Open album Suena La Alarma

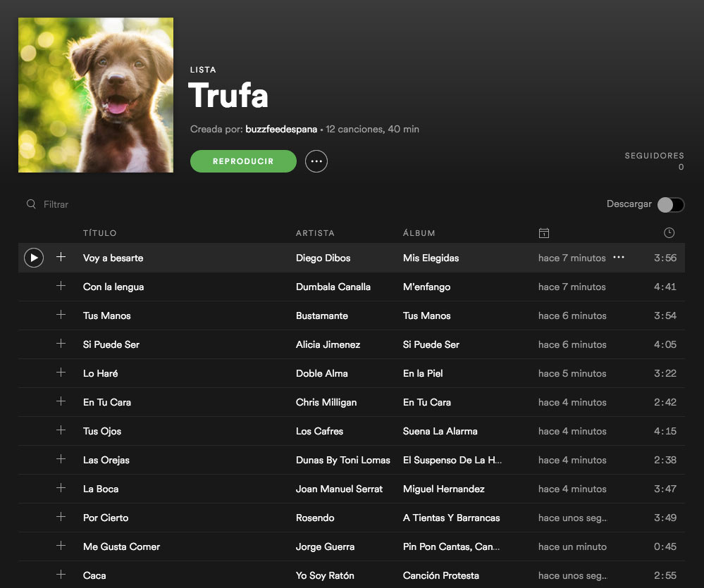pyautogui.click(x=440, y=431)
